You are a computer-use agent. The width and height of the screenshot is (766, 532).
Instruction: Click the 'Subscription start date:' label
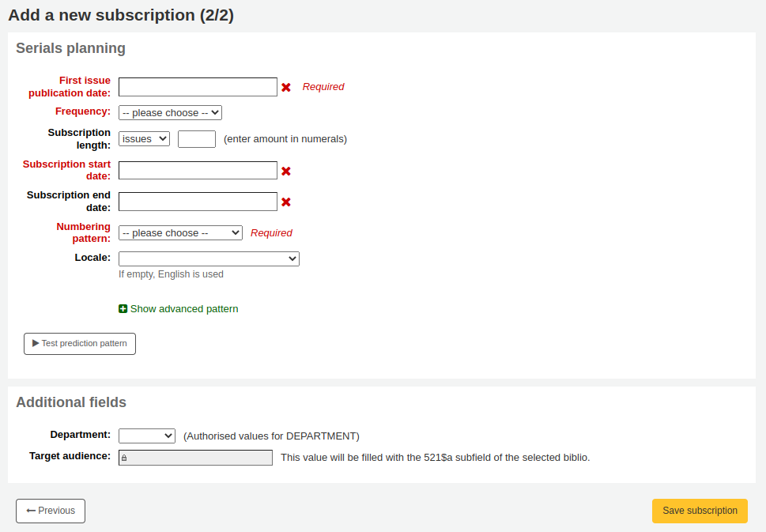[x=67, y=170]
